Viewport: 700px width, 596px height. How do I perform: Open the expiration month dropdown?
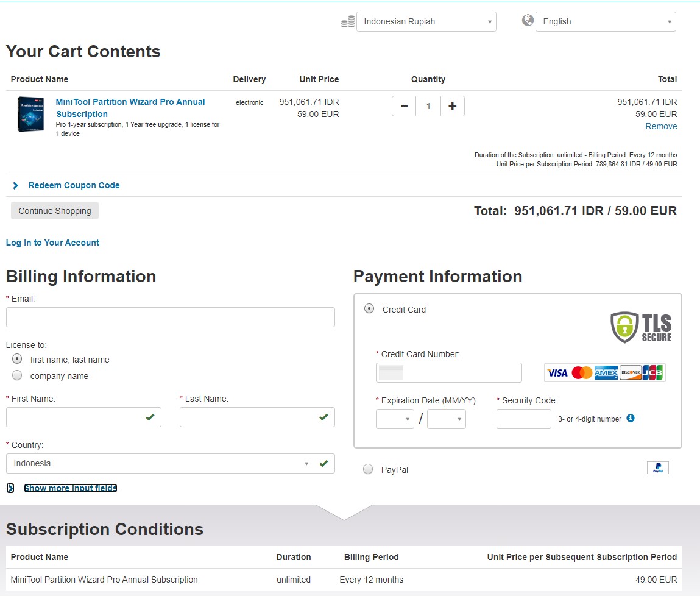click(395, 419)
